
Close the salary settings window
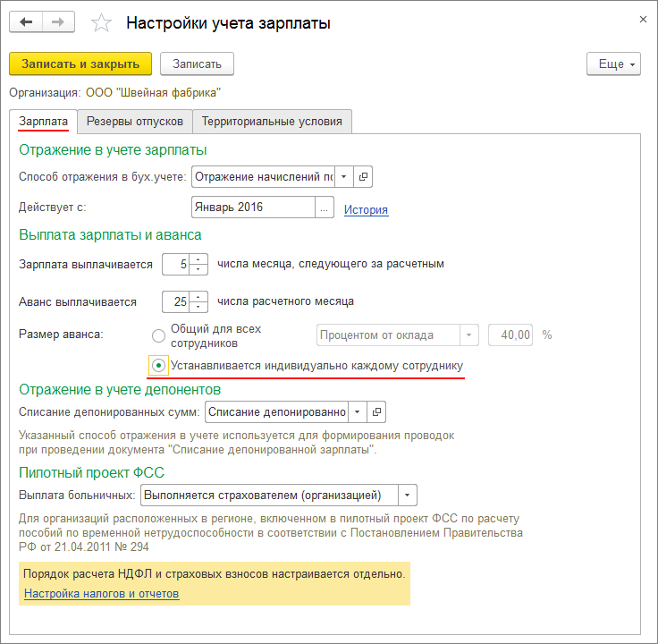tap(641, 18)
